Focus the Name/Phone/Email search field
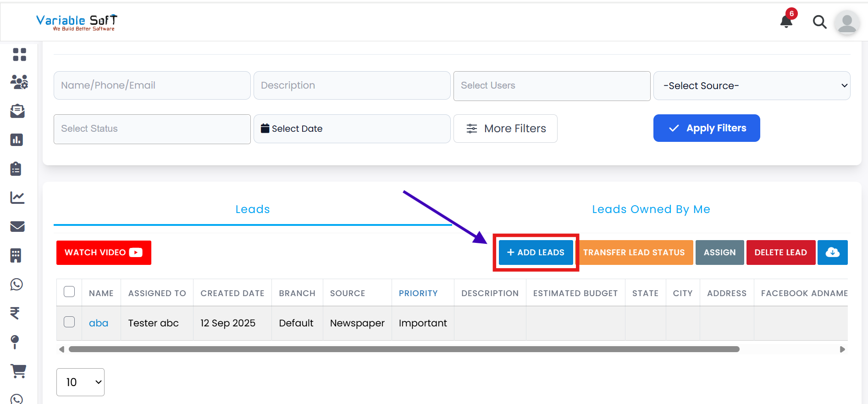 pyautogui.click(x=152, y=85)
